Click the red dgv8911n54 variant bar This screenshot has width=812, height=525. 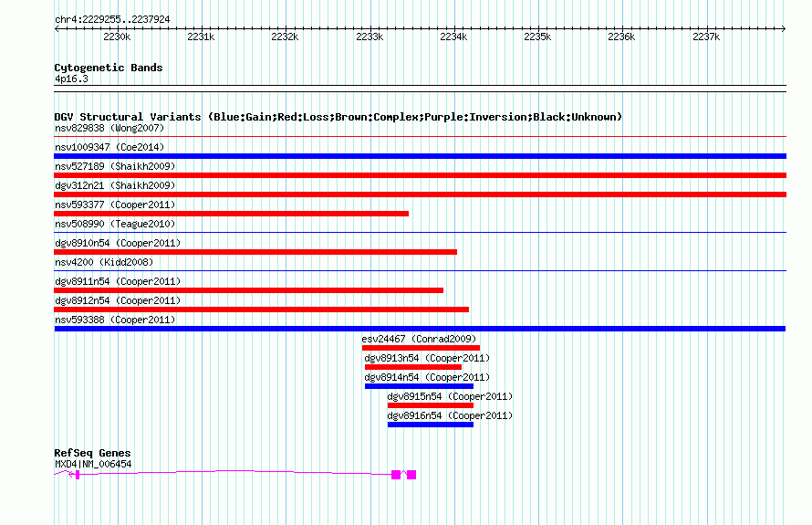[248, 290]
